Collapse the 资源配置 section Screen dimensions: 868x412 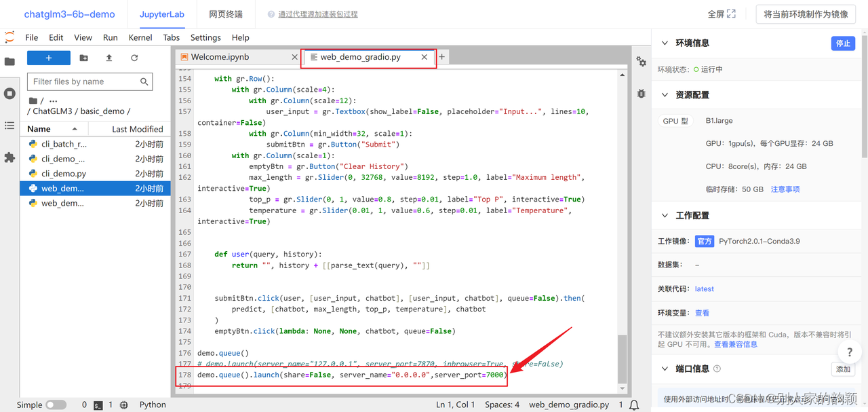pyautogui.click(x=664, y=94)
